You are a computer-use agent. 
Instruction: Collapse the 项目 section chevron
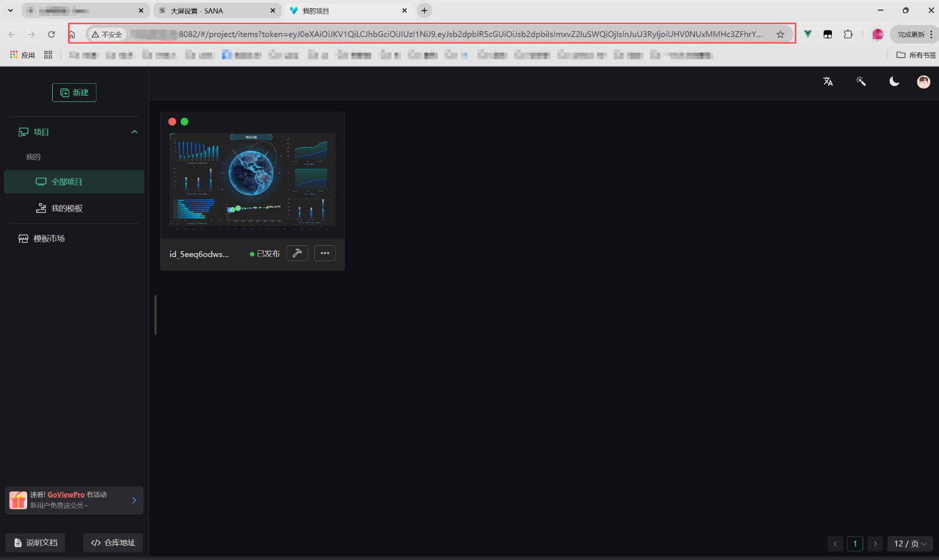pyautogui.click(x=134, y=132)
